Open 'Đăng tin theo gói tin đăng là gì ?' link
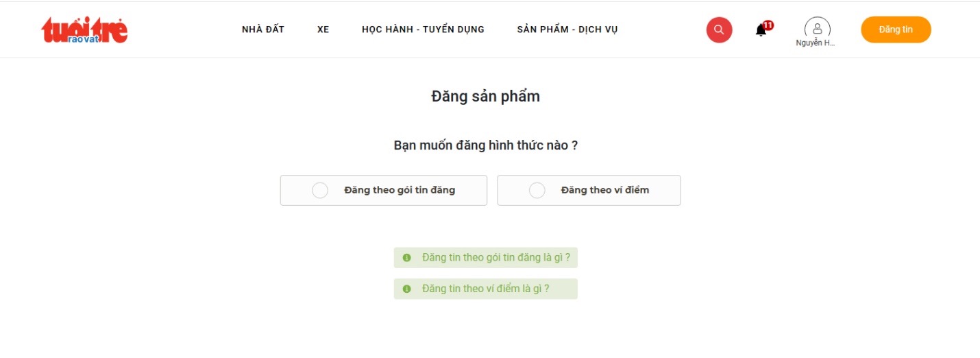 496,258
